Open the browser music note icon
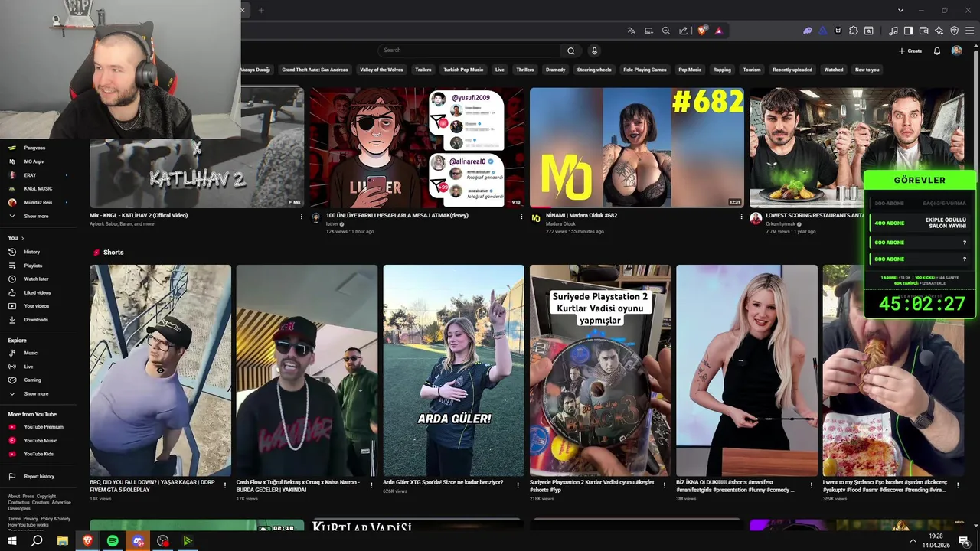The width and height of the screenshot is (980, 551). tap(893, 31)
